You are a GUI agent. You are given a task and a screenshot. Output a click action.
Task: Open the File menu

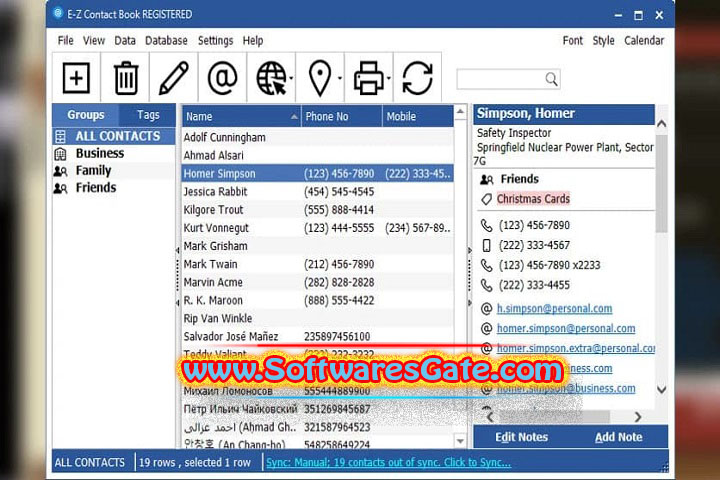click(65, 41)
